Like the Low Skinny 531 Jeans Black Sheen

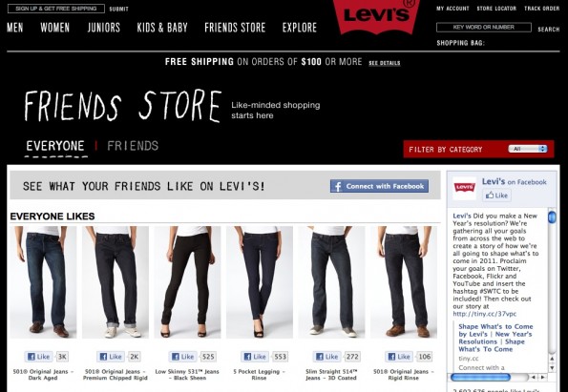tap(183, 357)
